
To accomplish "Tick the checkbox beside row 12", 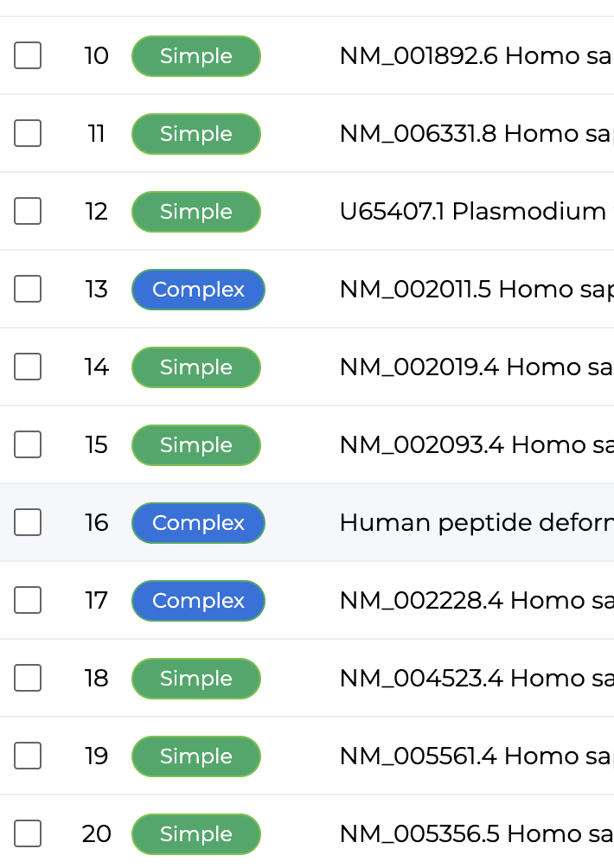I will 28,211.
